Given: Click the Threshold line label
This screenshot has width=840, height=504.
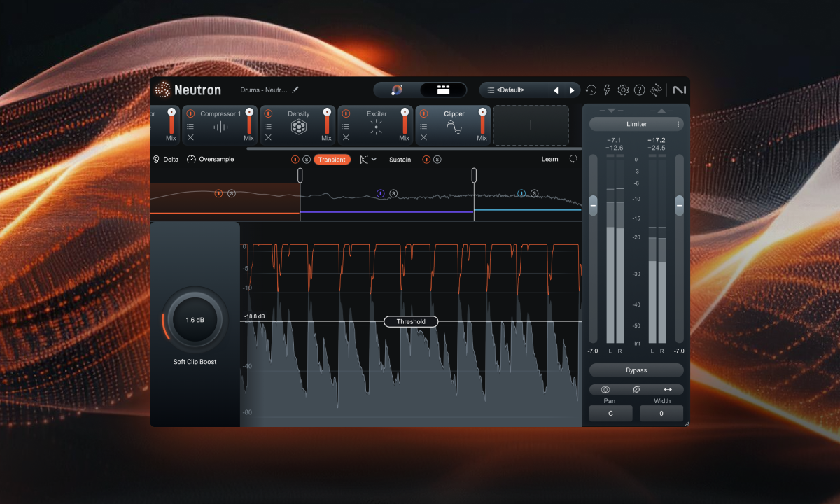Looking at the screenshot, I should pyautogui.click(x=411, y=322).
